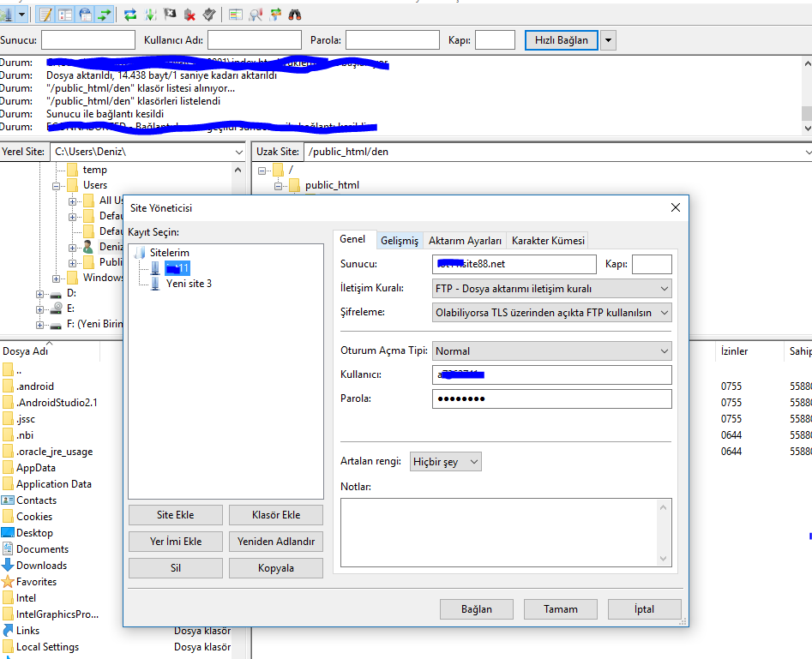Click the Documents icon in file list
Image resolution: width=812 pixels, height=659 pixels.
8,548
